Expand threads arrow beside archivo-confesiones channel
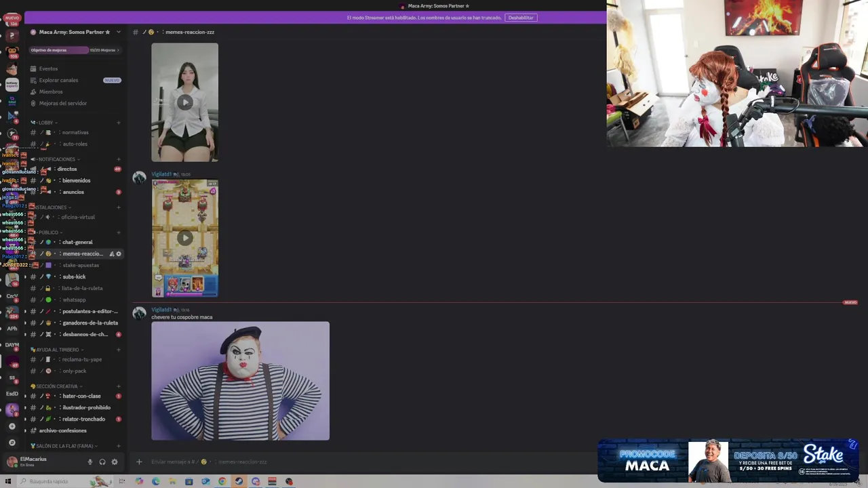 25,430
